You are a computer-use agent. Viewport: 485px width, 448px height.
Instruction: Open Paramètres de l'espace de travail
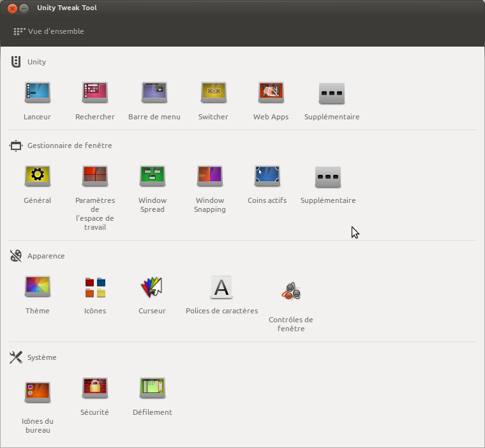click(x=95, y=176)
